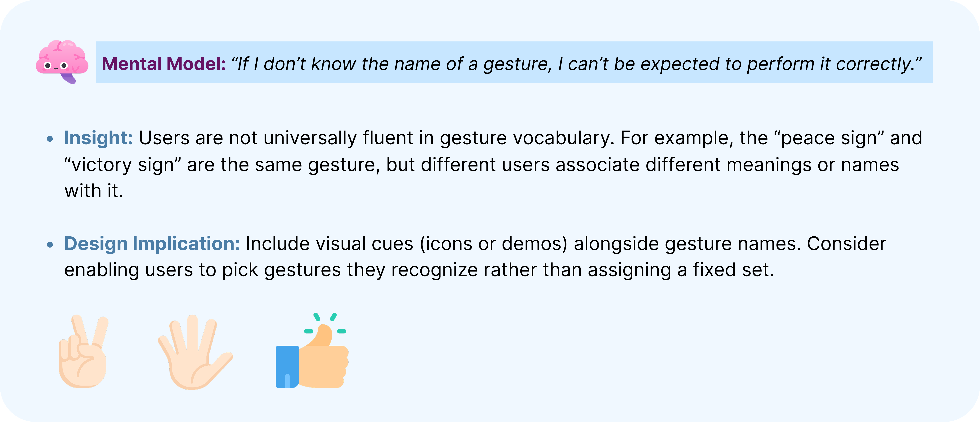Click the "Insight:" label
This screenshot has width=980, height=422.
[x=98, y=138]
